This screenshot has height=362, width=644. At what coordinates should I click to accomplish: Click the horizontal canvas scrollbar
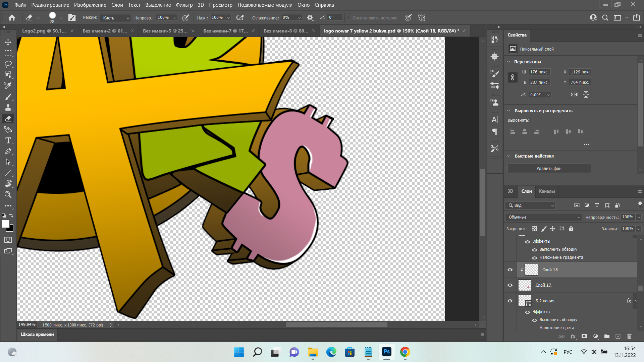[336, 325]
